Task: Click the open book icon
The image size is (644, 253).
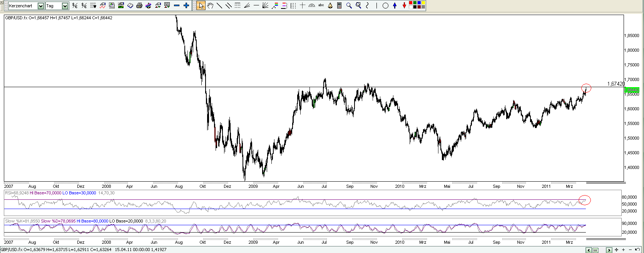Action: point(130,5)
